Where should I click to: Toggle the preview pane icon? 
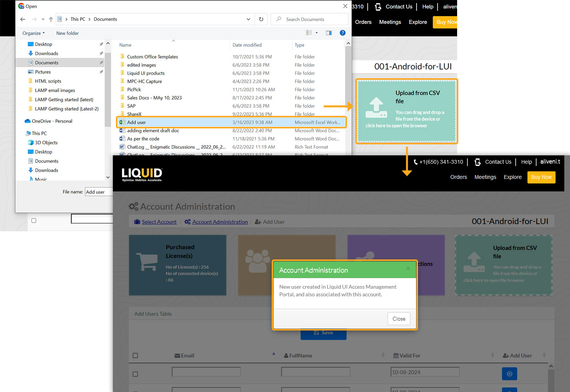[329, 33]
